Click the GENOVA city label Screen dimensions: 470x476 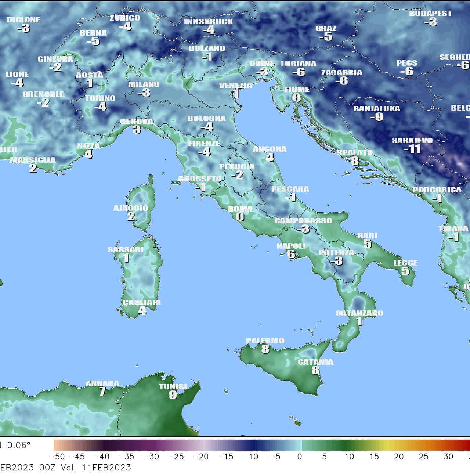137,122
